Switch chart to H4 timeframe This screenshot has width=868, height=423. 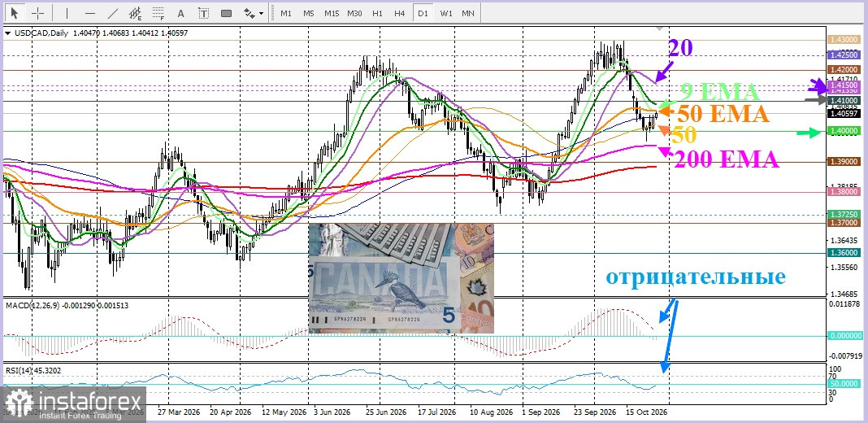coord(400,13)
